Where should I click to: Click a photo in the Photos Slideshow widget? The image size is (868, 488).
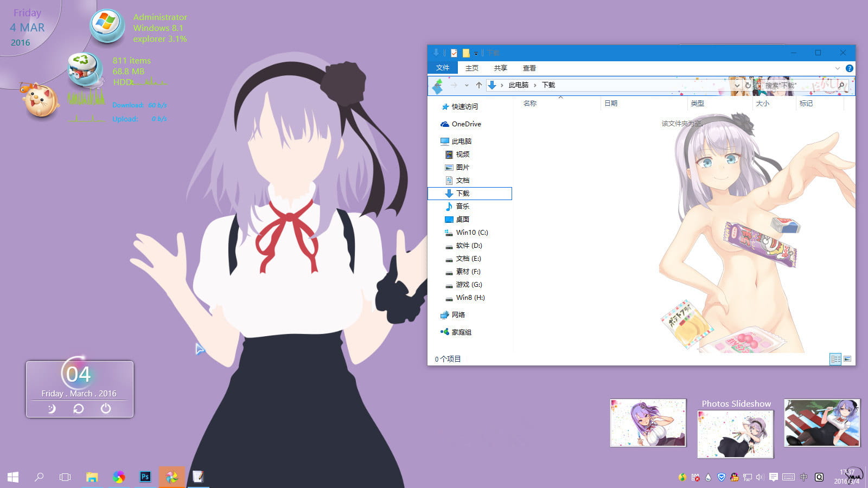point(735,433)
